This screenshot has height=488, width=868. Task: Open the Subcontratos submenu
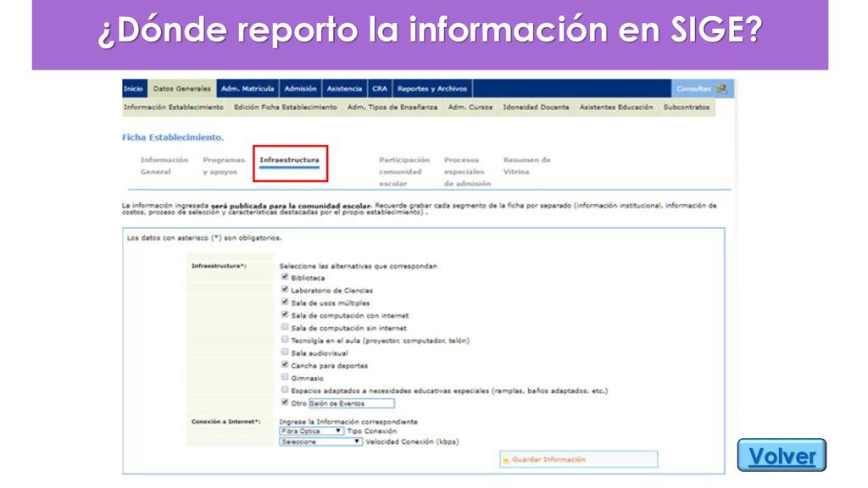pyautogui.click(x=687, y=108)
